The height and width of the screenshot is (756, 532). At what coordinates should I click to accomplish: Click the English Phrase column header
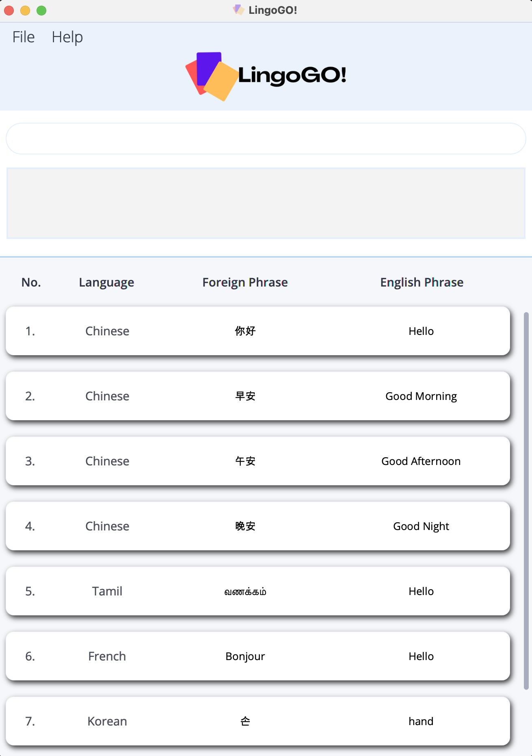click(x=422, y=282)
